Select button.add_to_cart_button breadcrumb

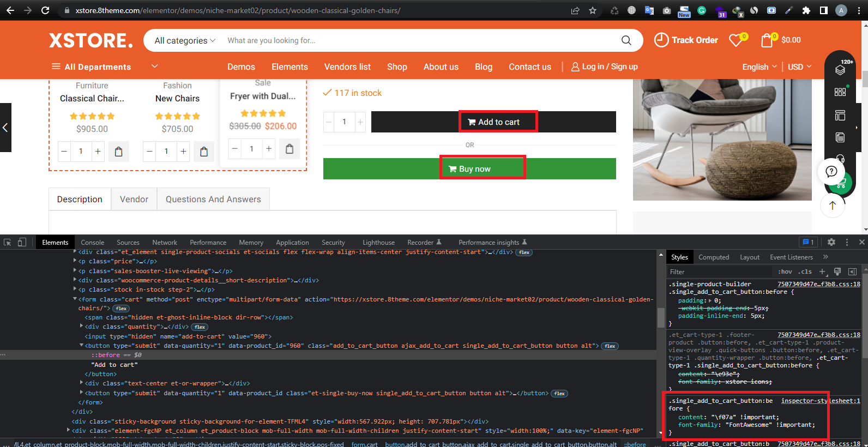501,444
